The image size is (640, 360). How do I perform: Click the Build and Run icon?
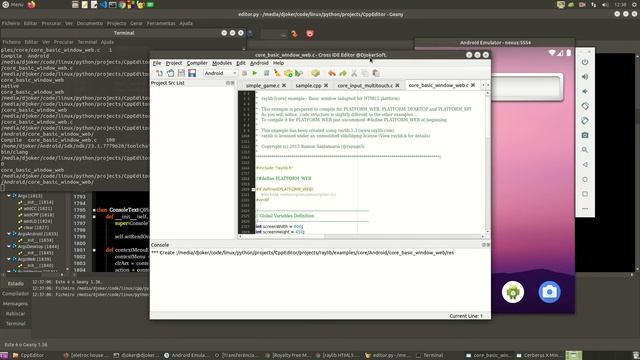[299, 73]
